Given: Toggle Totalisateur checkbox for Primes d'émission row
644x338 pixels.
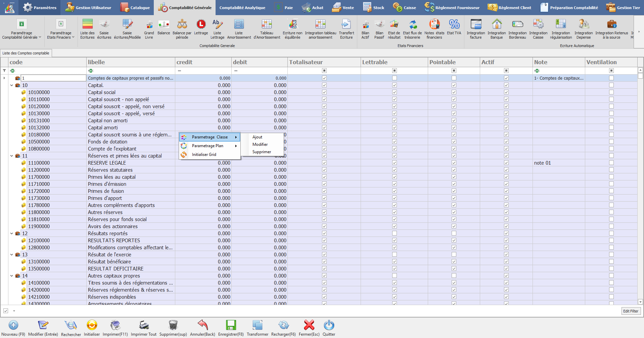Looking at the screenshot, I should pyautogui.click(x=324, y=184).
